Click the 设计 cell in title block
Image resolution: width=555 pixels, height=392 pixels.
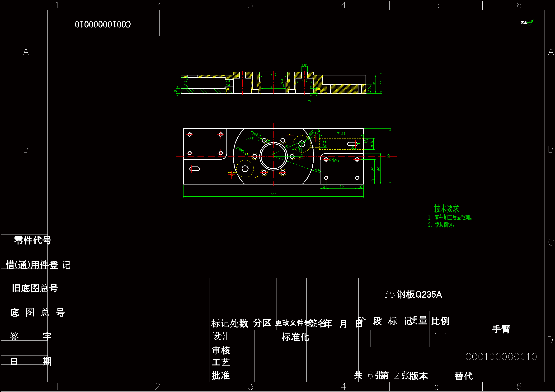(x=221, y=337)
